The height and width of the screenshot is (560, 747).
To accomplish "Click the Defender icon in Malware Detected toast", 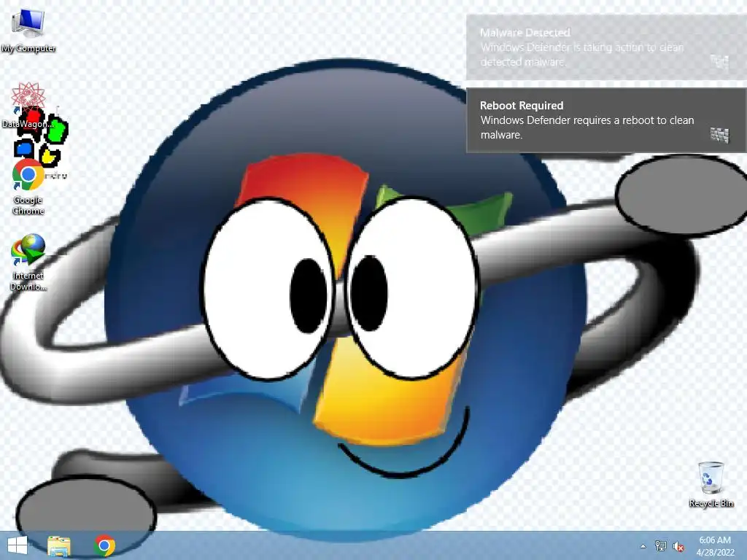I will click(x=719, y=62).
